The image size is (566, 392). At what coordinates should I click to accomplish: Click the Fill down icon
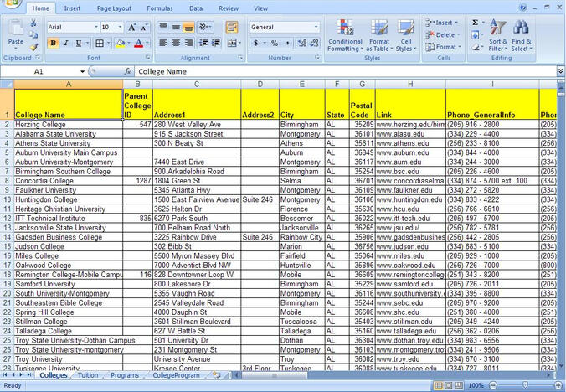tap(476, 35)
